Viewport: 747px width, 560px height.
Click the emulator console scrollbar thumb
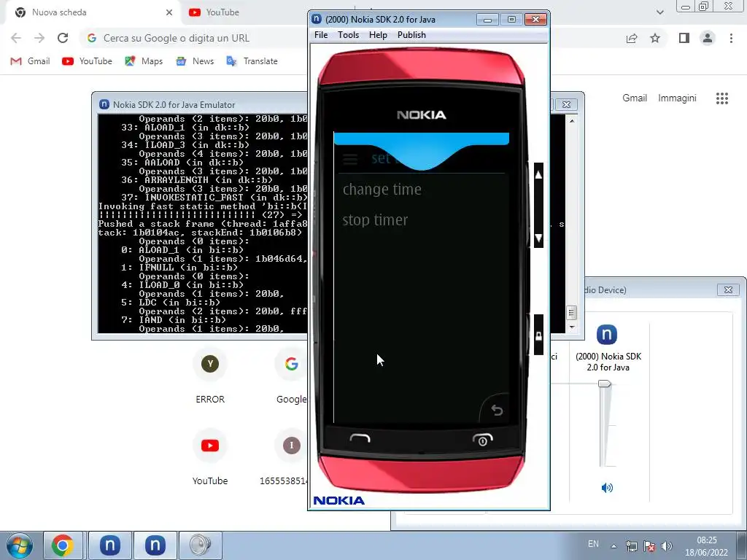[572, 313]
